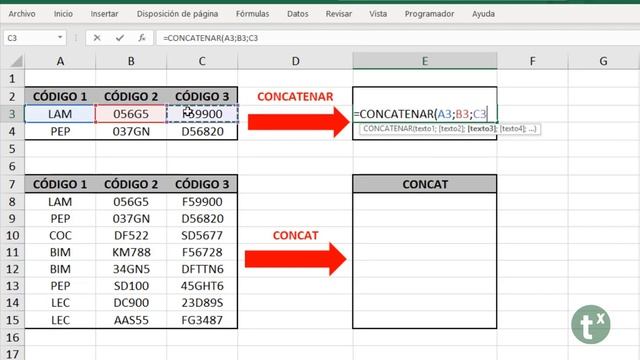The image size is (640, 360).
Task: Click cell B4 containing 037GN
Action: pos(131,131)
